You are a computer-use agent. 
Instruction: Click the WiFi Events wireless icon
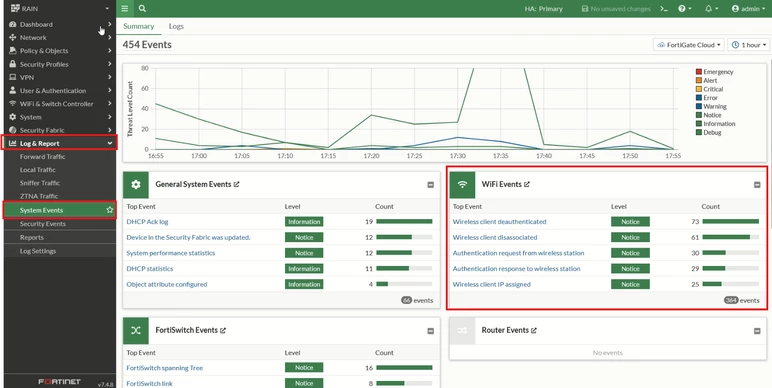click(x=462, y=185)
